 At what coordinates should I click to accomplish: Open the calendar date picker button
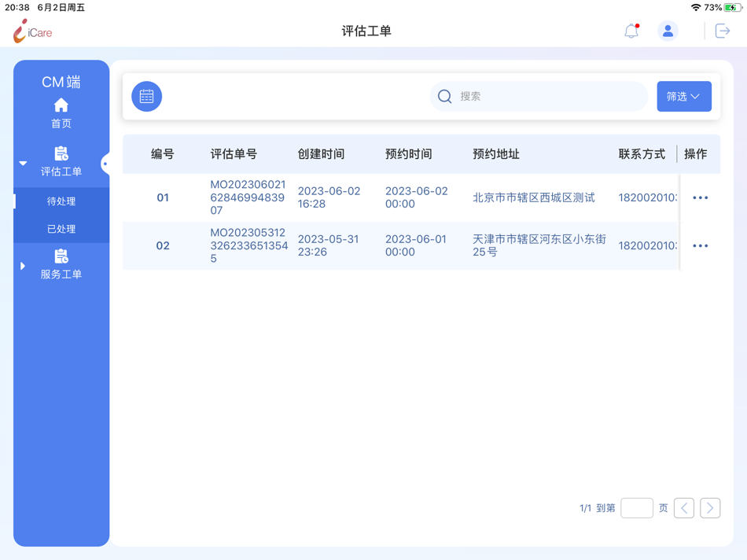coord(147,96)
